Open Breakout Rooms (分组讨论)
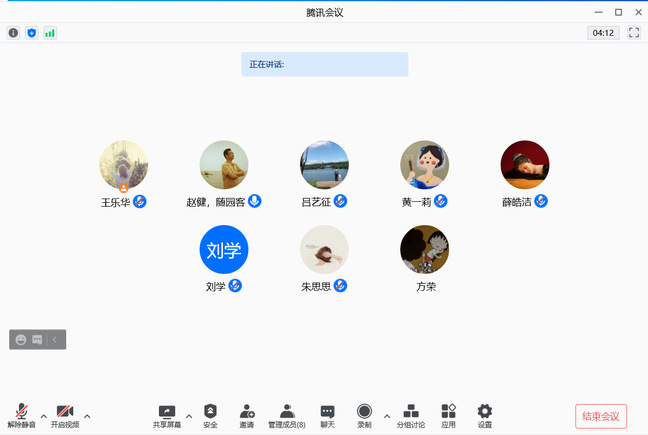Image resolution: width=648 pixels, height=435 pixels. click(x=410, y=415)
